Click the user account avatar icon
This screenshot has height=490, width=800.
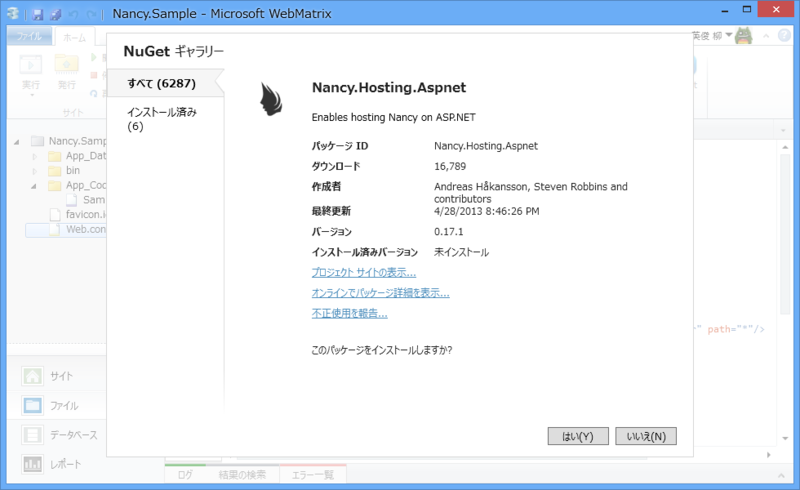tap(744, 36)
